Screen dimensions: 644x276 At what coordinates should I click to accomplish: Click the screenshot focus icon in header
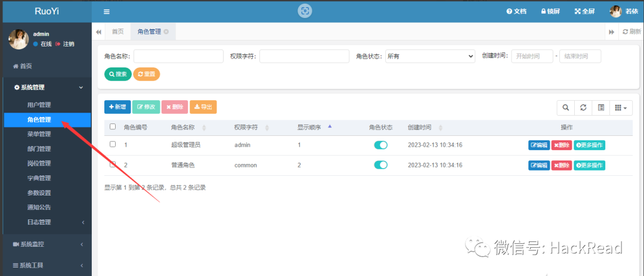305,11
